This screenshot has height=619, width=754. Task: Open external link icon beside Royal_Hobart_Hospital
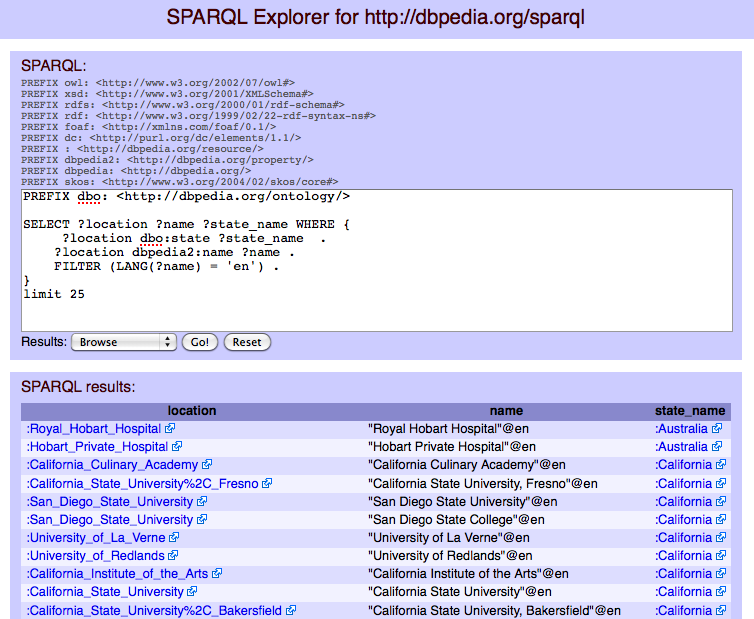pos(169,429)
